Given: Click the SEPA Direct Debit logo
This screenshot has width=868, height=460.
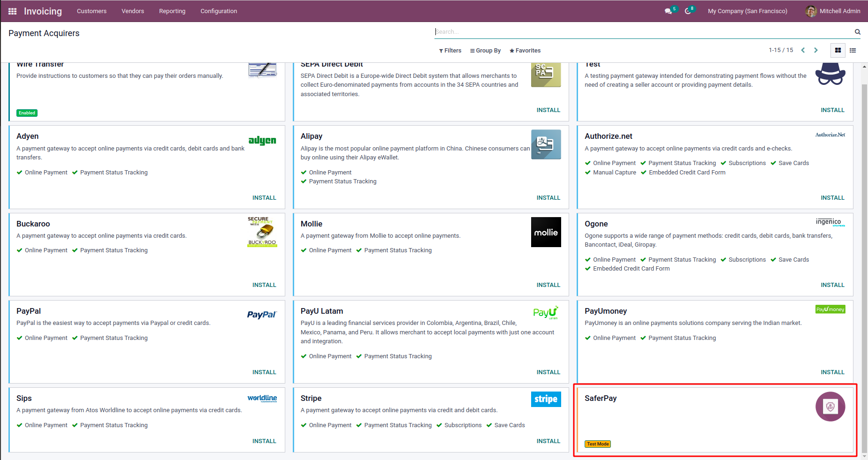Looking at the screenshot, I should coord(546,75).
